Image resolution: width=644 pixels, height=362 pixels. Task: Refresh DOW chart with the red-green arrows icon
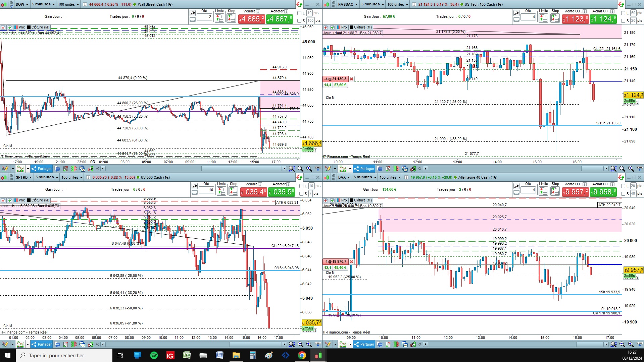click(x=299, y=4)
